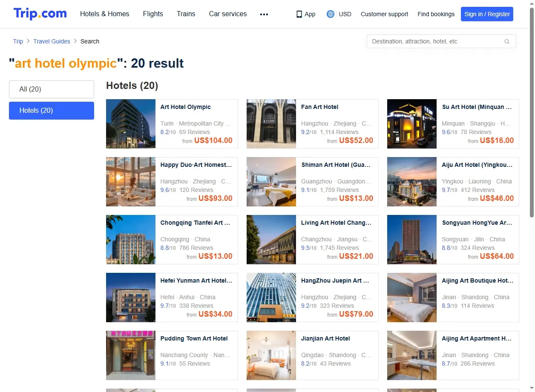Screen dimensions: 535x392
Task: Open Find bookings link
Action: 436,14
